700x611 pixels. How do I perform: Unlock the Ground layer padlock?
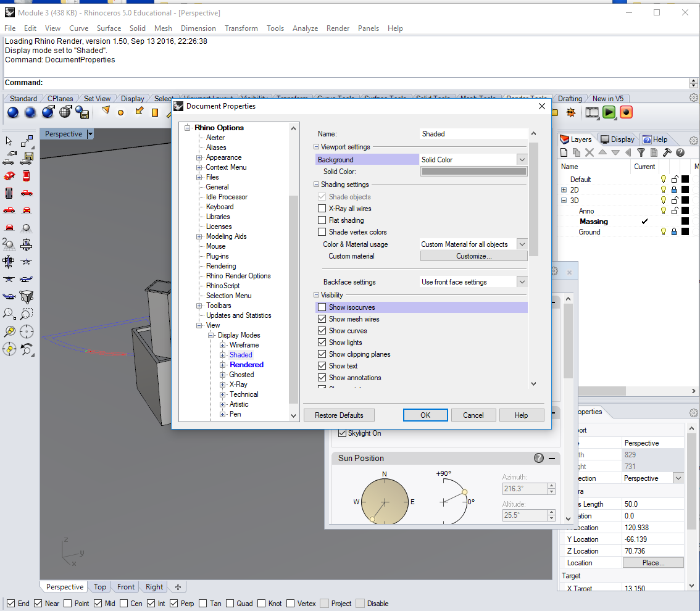pos(674,231)
